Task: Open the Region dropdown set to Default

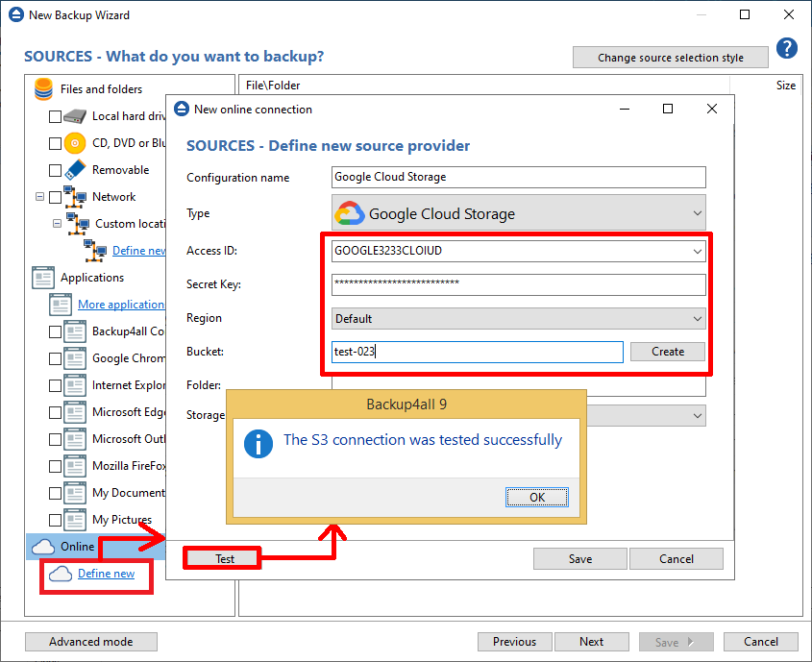Action: click(518, 318)
